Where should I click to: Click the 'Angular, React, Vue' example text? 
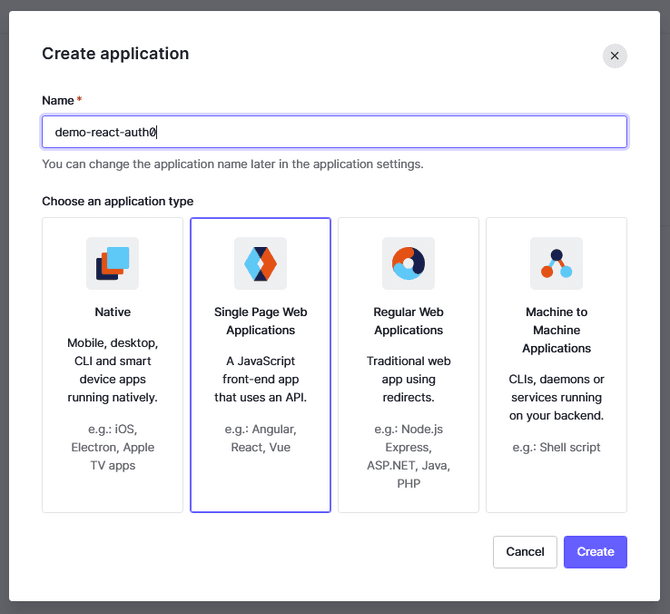click(x=260, y=438)
